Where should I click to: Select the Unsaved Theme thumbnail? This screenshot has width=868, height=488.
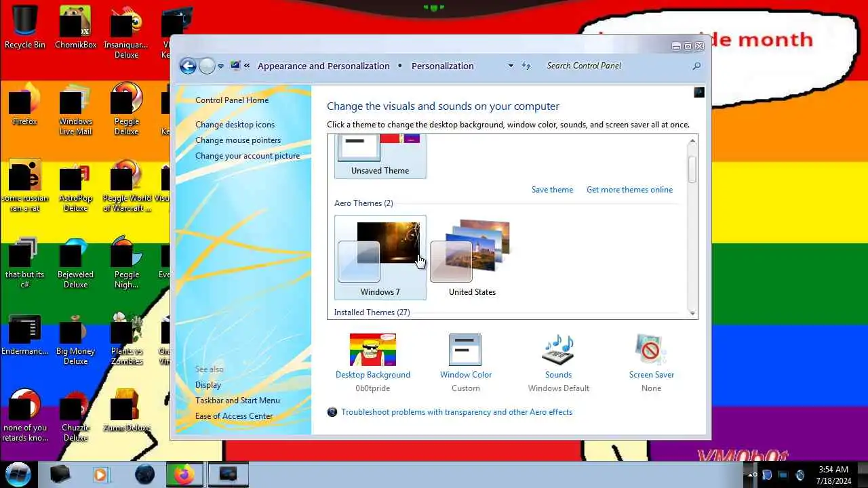coord(380,156)
